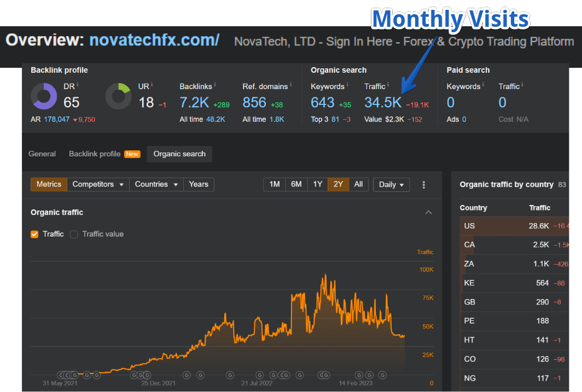Open the Countries dropdown
The width and height of the screenshot is (582, 392).
156,184
